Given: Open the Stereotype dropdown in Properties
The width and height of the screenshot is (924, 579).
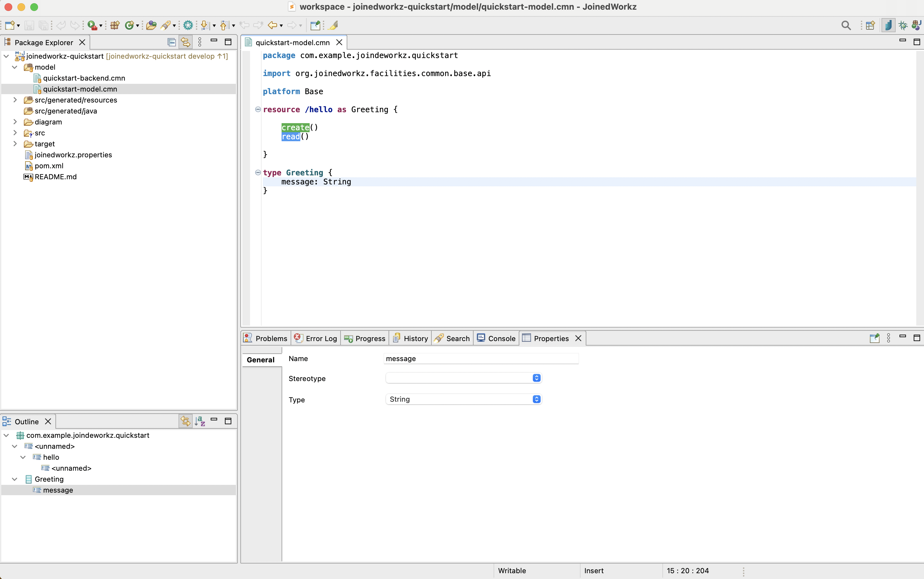Looking at the screenshot, I should [x=536, y=378].
